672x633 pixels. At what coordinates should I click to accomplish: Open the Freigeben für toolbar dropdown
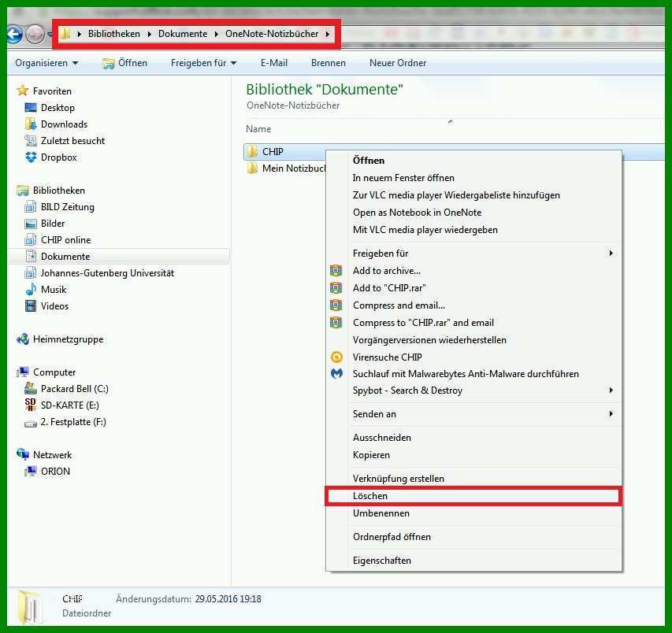tap(203, 63)
